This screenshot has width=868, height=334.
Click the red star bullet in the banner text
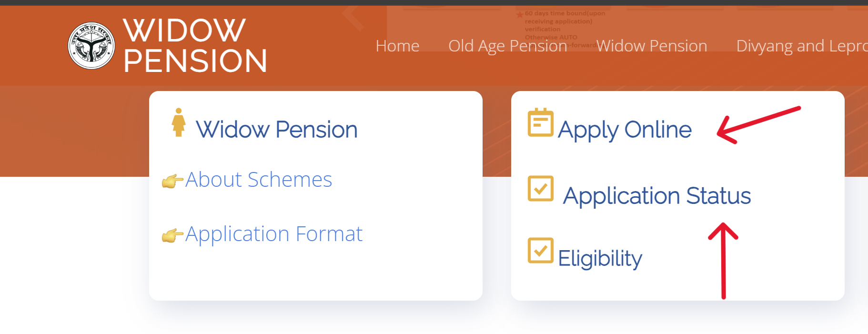click(x=519, y=14)
